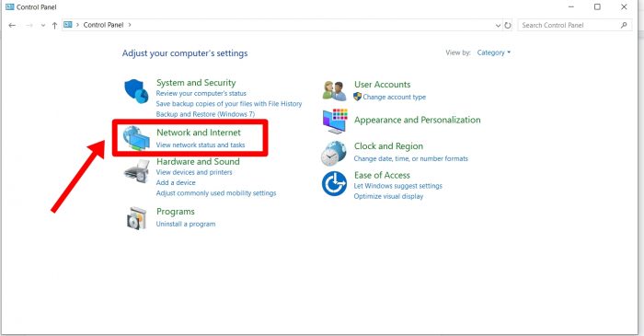Open Change date, time, or number formats
This screenshot has height=336, width=644.
[x=410, y=158]
